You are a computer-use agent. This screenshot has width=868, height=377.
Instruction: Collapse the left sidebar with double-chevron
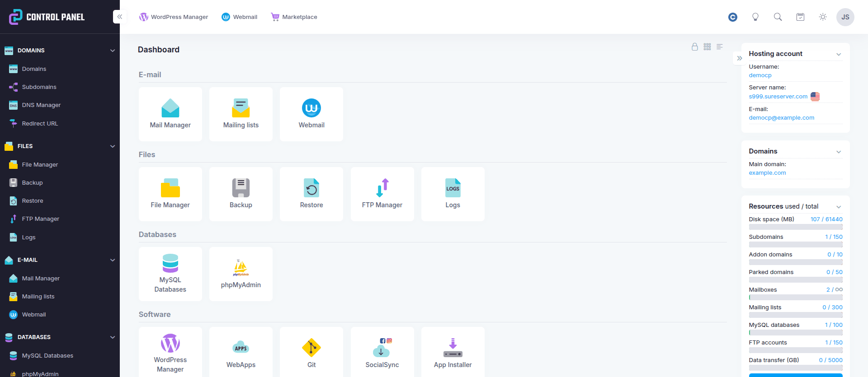coord(120,17)
